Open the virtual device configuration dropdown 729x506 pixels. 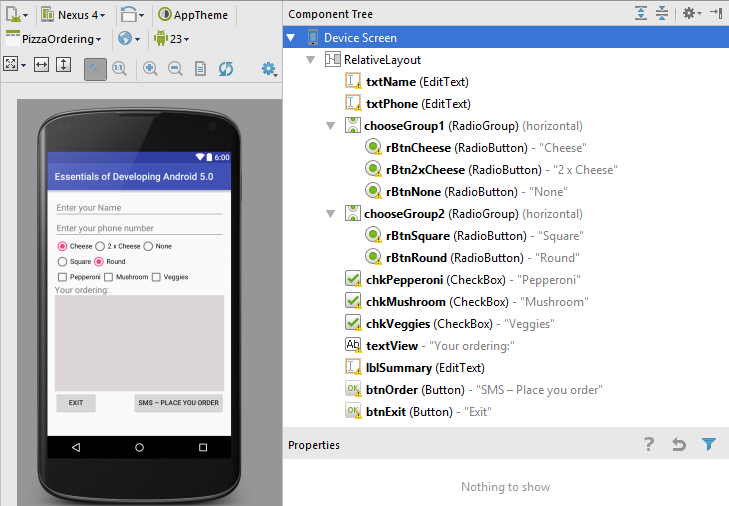tap(17, 15)
